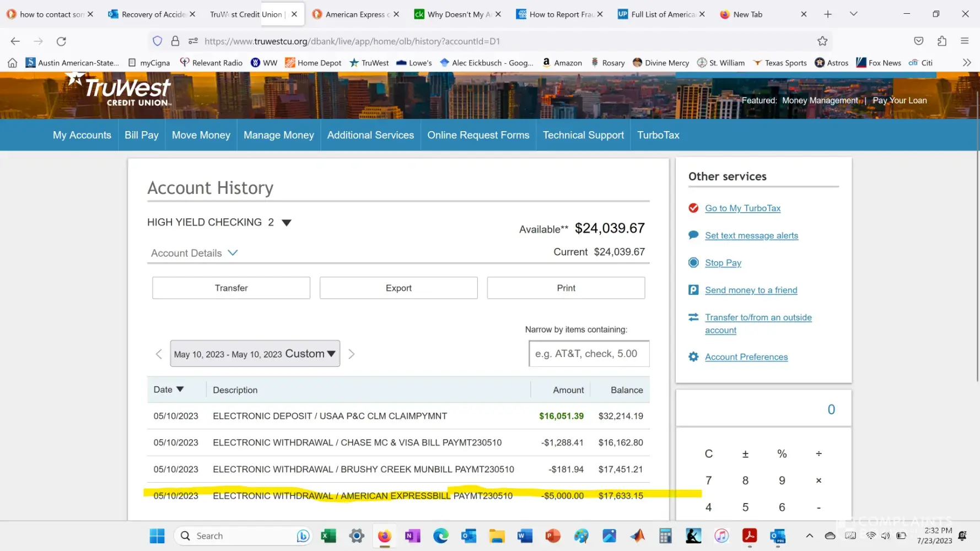This screenshot has height=551, width=980.
Task: Click the calculator divide key
Action: click(x=819, y=453)
